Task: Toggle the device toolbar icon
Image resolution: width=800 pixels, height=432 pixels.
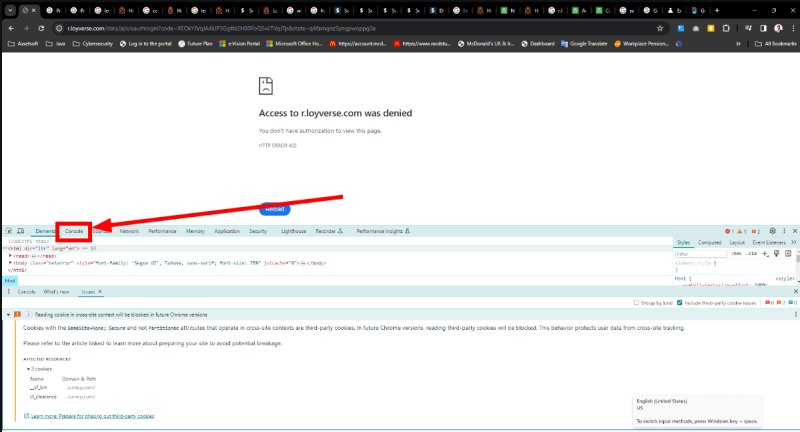Action: (20, 230)
